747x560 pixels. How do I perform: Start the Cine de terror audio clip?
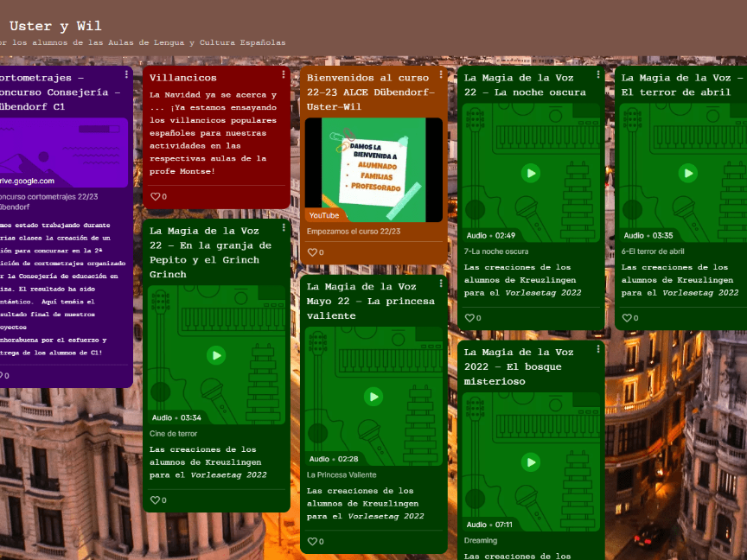click(216, 355)
